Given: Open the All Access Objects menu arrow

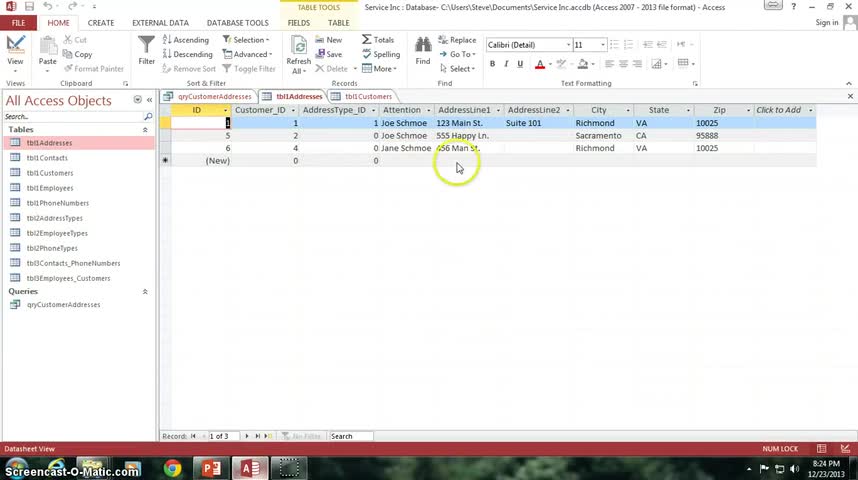Looking at the screenshot, I should pos(137,100).
